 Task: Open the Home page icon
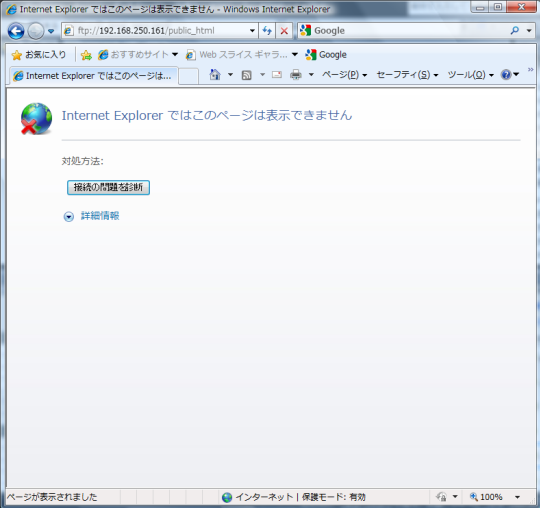[x=215, y=74]
